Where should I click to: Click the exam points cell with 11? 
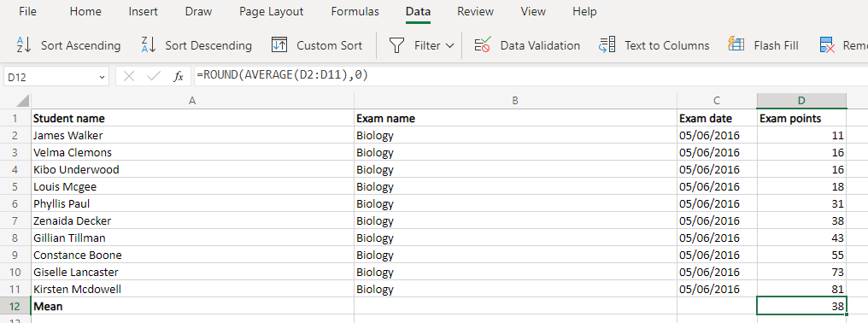(x=801, y=135)
